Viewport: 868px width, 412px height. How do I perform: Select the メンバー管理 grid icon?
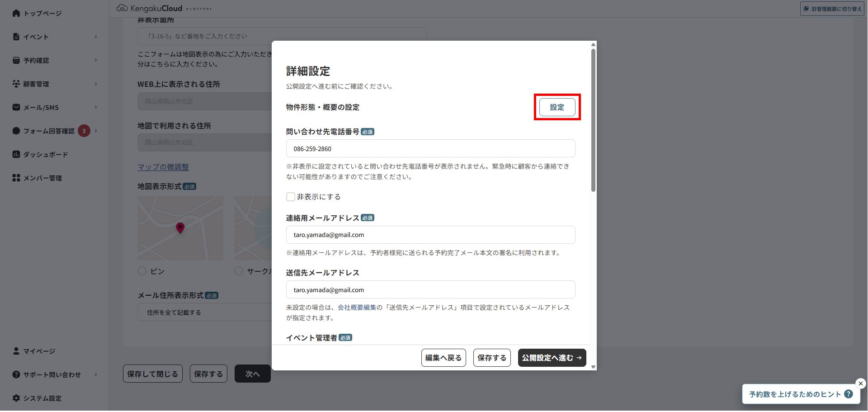click(16, 178)
